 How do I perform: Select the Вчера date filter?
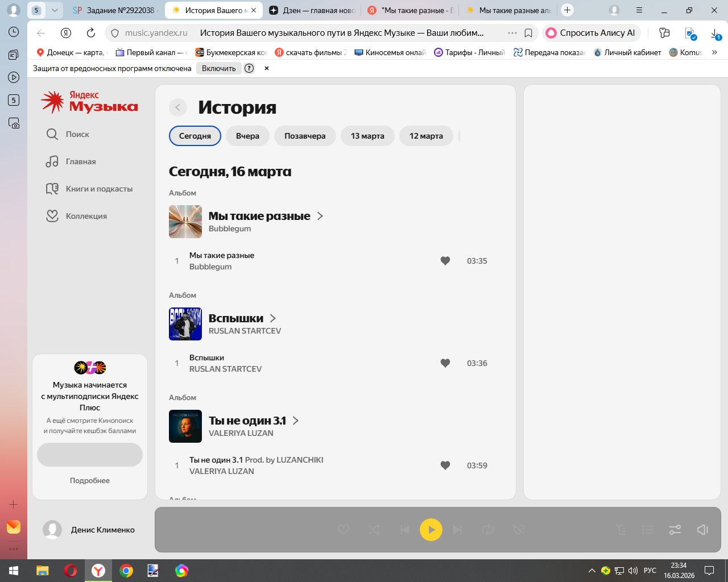(x=247, y=136)
